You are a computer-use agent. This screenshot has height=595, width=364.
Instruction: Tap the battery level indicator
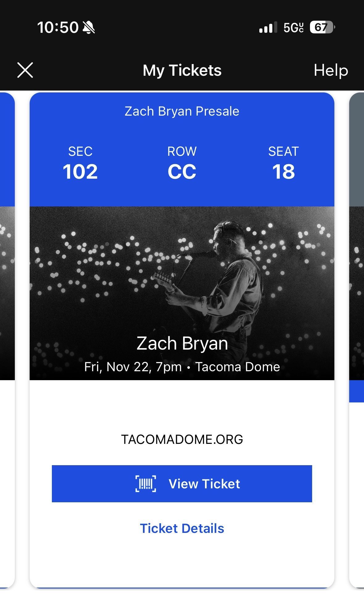[x=321, y=28]
